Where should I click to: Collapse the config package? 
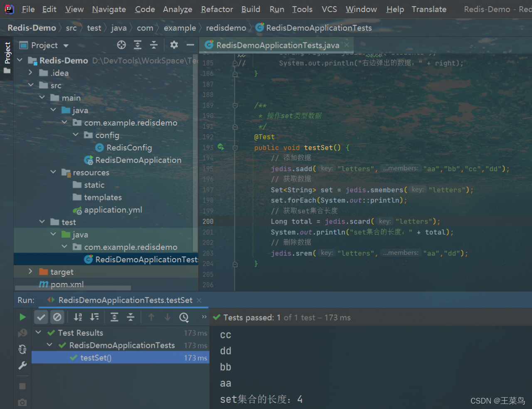pyautogui.click(x=75, y=135)
